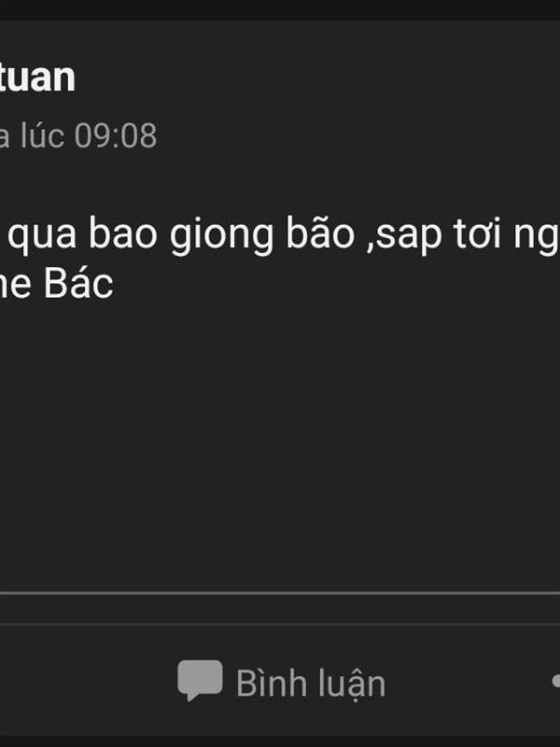
Task: Click the word Bác in the post
Action: [x=78, y=285]
